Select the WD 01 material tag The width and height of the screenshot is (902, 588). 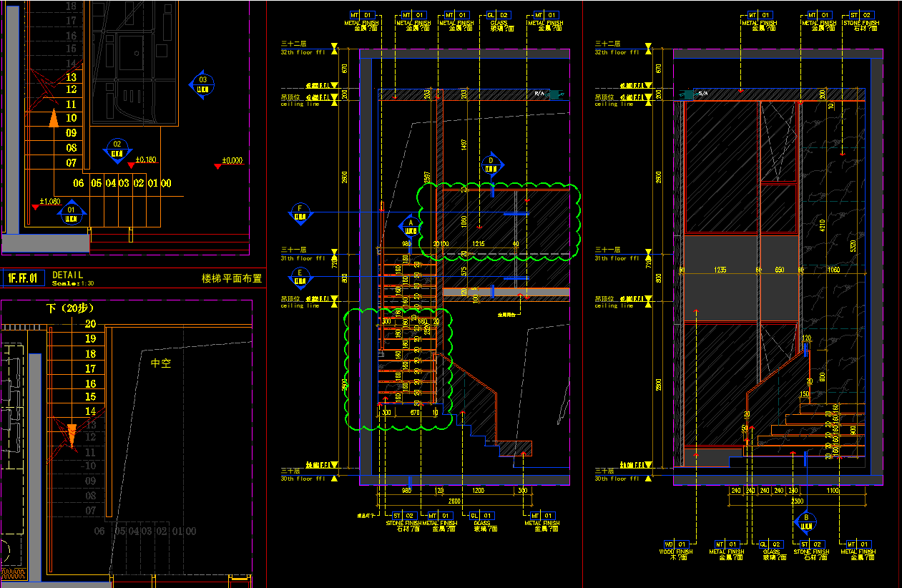coord(678,544)
